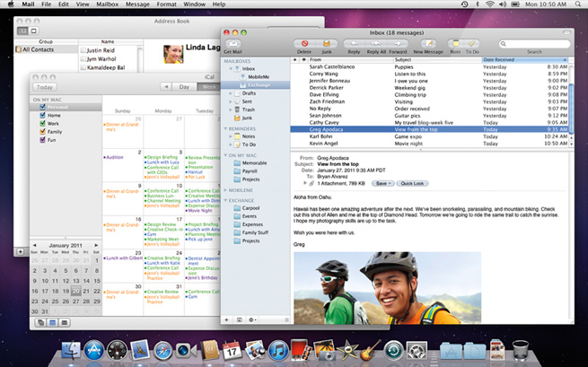588x367 pixels.
Task: Switch Address Book to card-only view button
Action: [34, 31]
